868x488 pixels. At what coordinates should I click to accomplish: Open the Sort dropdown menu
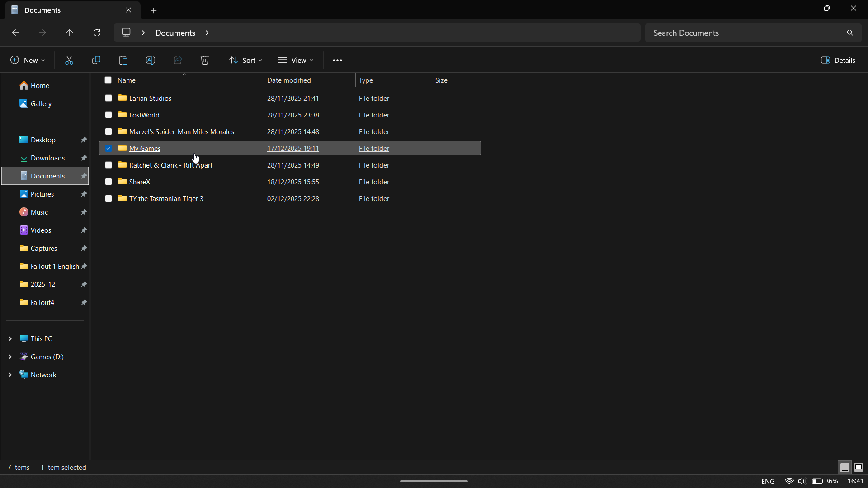(245, 60)
